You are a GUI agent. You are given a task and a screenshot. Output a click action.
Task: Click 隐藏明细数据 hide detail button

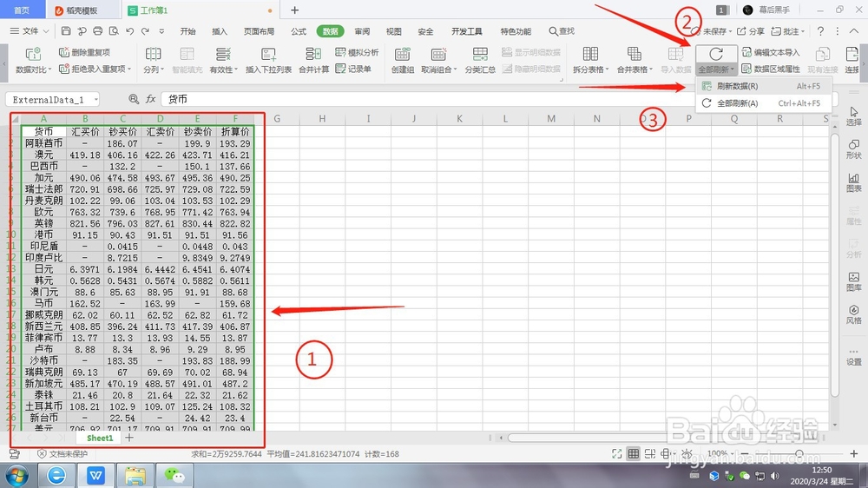tap(531, 69)
